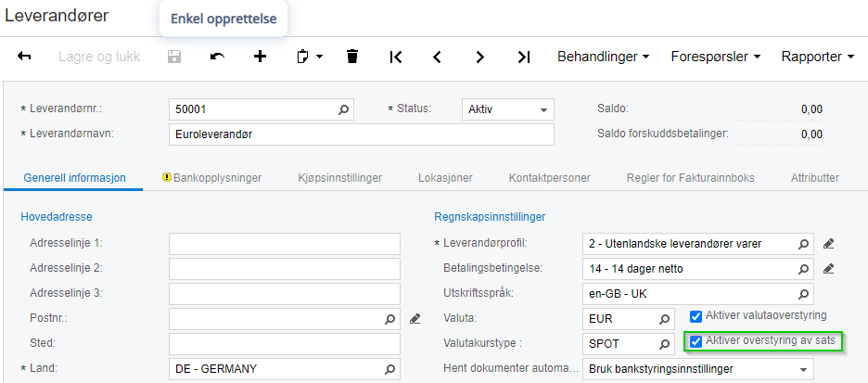The height and width of the screenshot is (383, 868).
Task: Expand the Forespørsler menu
Action: [x=716, y=57]
